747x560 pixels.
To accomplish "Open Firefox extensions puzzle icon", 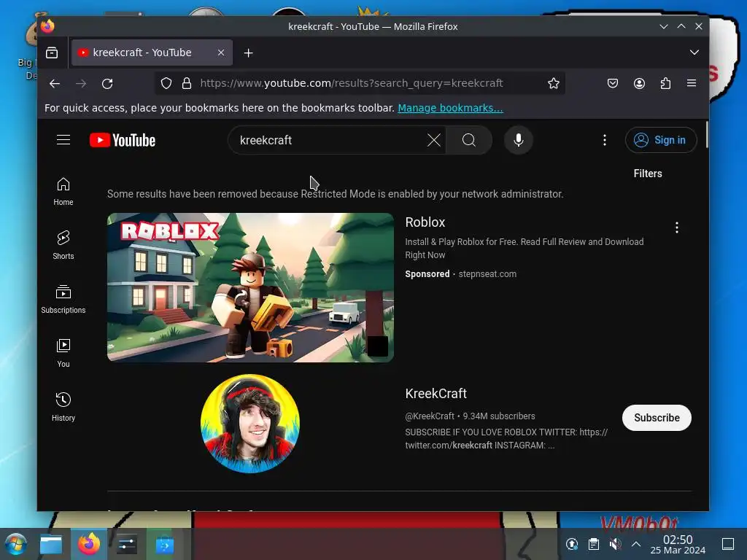I will click(665, 83).
